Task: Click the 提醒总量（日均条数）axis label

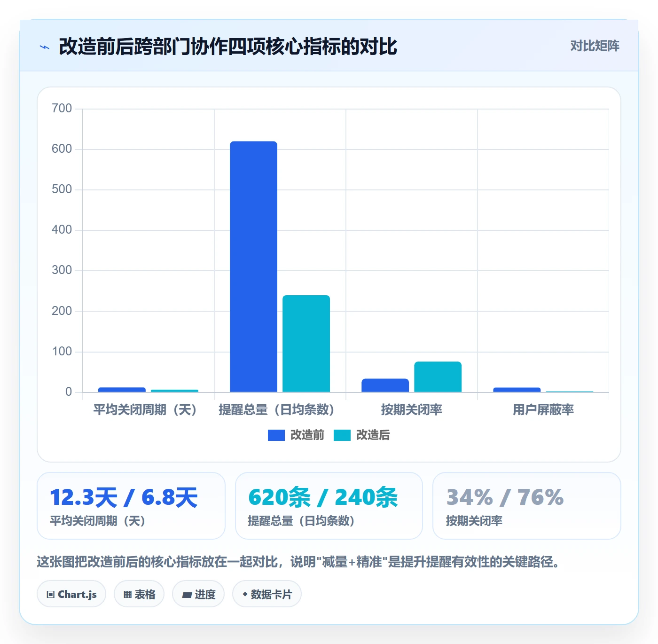Action: pos(276,410)
